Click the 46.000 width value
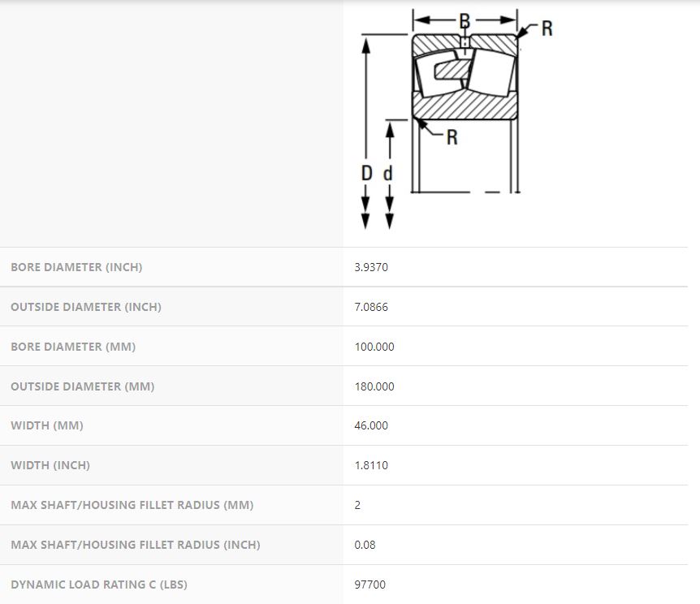Viewport: 700px width, 604px height. (371, 425)
